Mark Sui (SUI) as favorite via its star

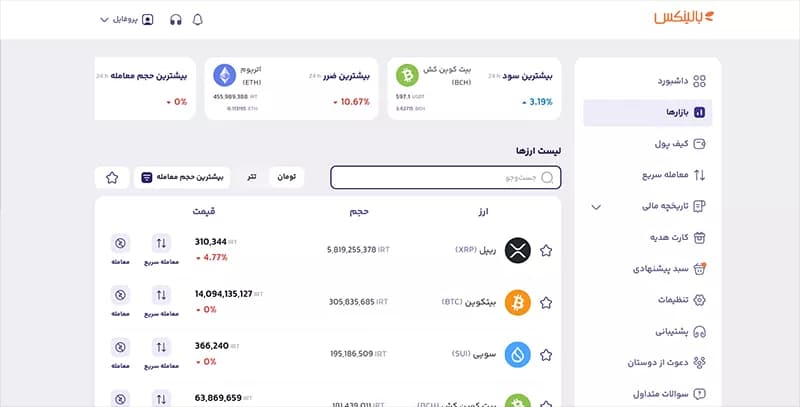[546, 354]
